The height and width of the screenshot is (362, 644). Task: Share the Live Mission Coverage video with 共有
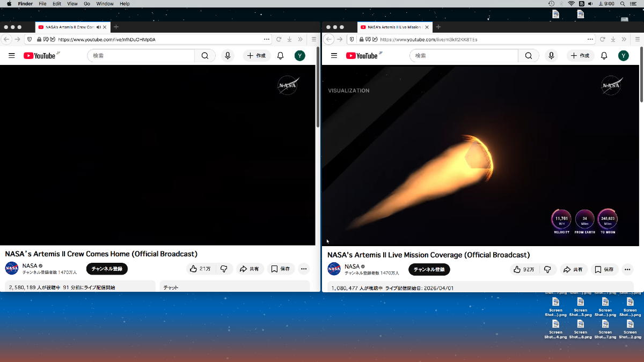pos(573,269)
